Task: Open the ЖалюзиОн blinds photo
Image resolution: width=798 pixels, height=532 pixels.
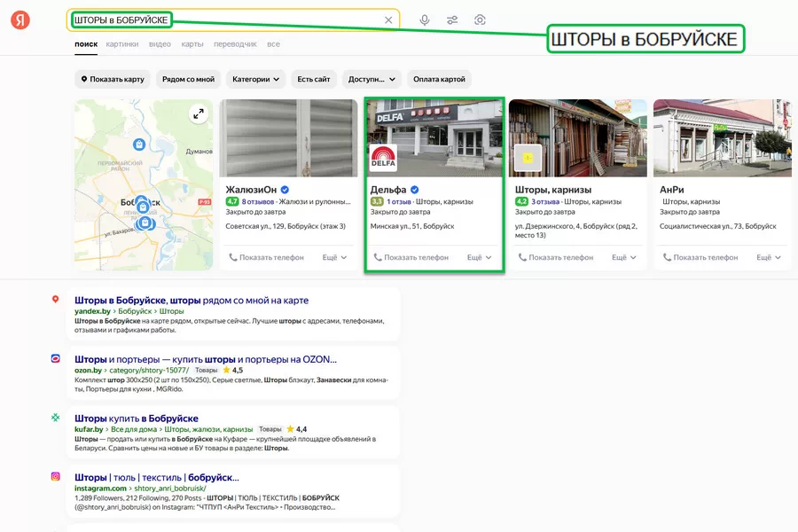Action: [288, 138]
